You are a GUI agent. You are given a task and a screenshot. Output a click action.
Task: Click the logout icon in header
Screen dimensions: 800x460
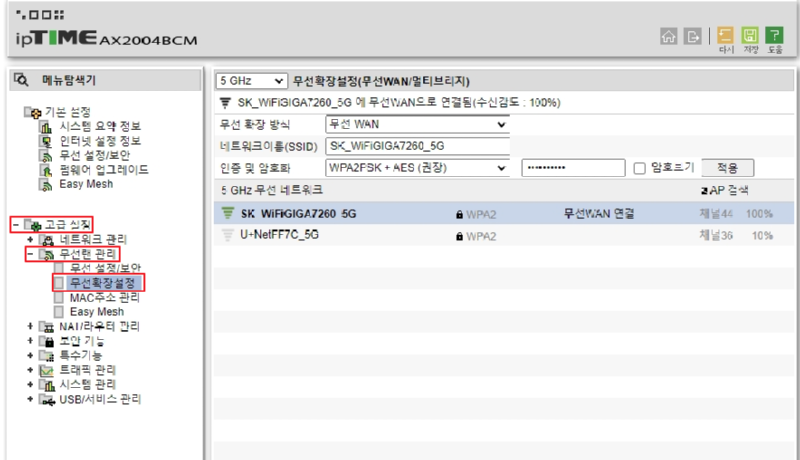691,36
